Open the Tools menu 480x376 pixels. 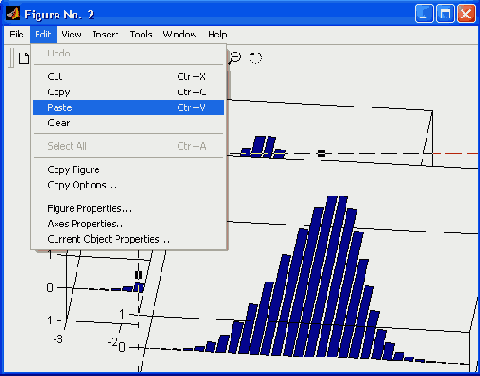point(141,34)
